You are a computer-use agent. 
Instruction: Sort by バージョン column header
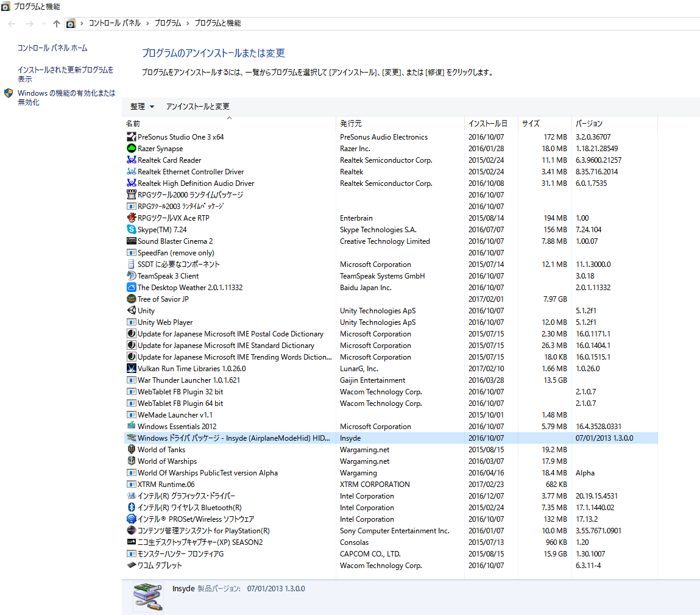click(x=614, y=123)
